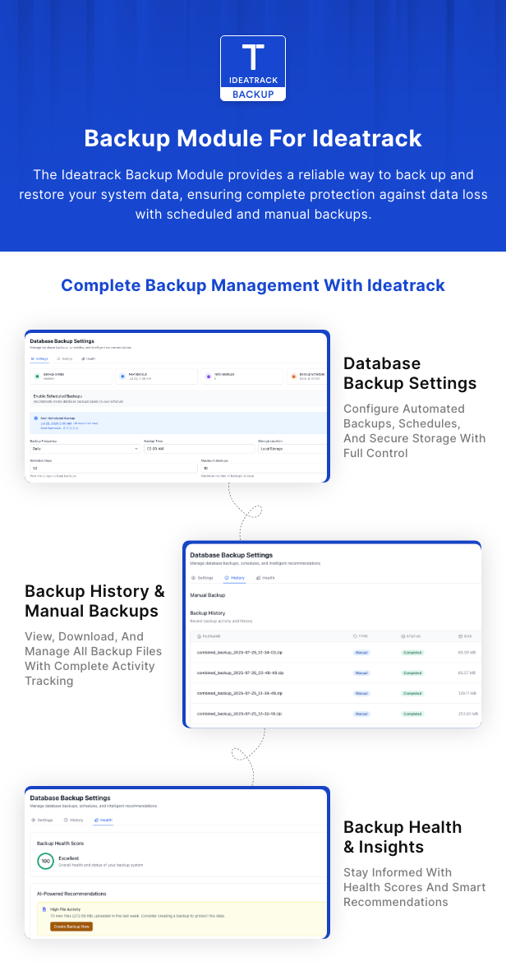Click Manual badge for 12-34-03 backup
This screenshot has width=506, height=980.
click(x=361, y=653)
